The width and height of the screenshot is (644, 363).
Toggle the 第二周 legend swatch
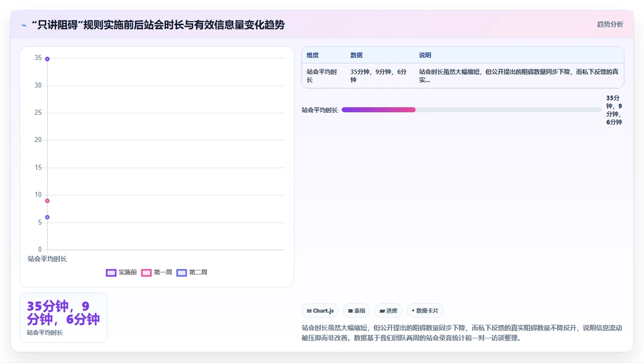point(182,272)
